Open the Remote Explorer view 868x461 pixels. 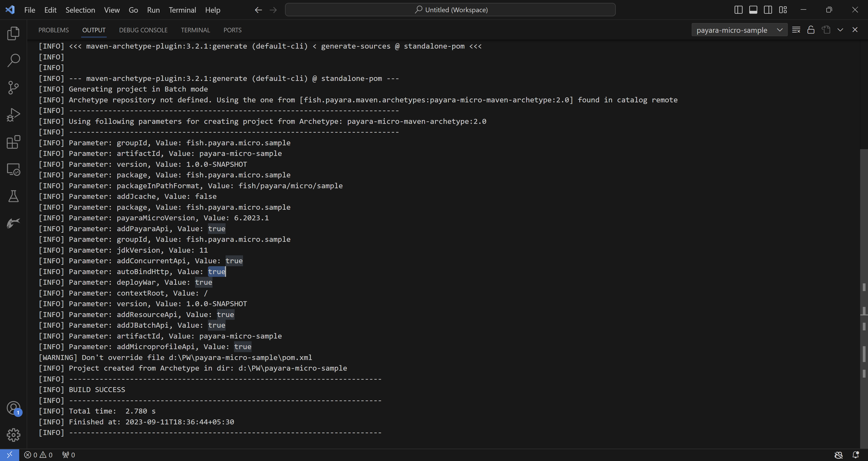click(x=14, y=169)
